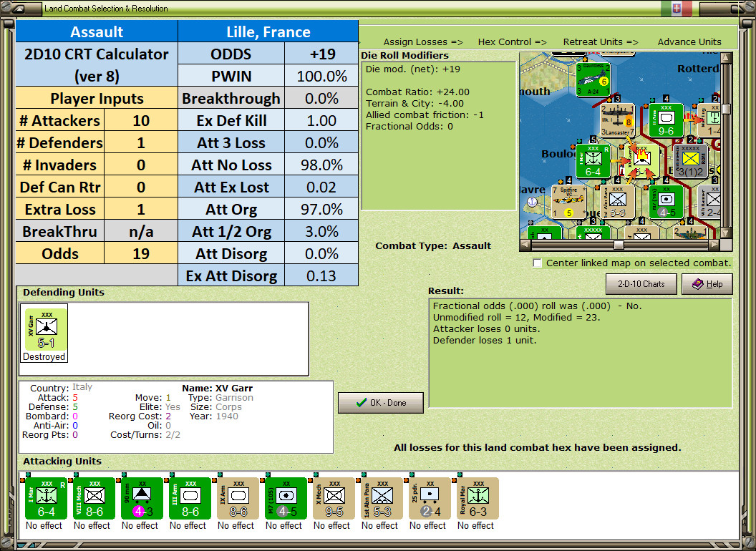The width and height of the screenshot is (756, 551).
Task: Click the 1st Abn Para 5-3 on map
Action: coord(617,202)
